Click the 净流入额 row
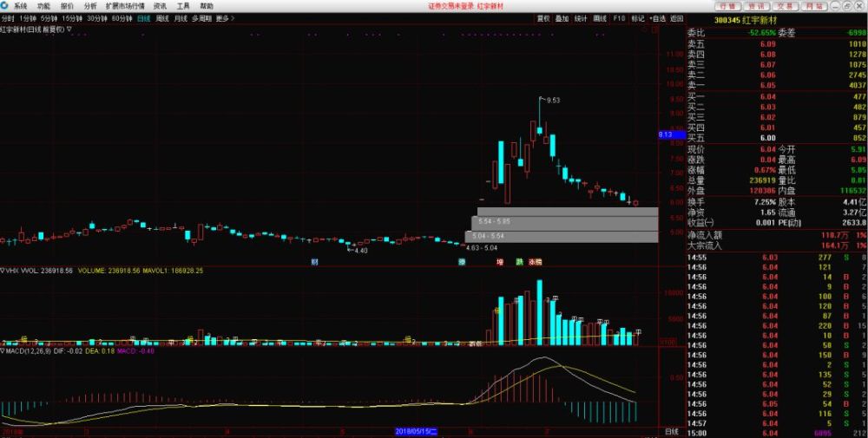 pos(777,236)
